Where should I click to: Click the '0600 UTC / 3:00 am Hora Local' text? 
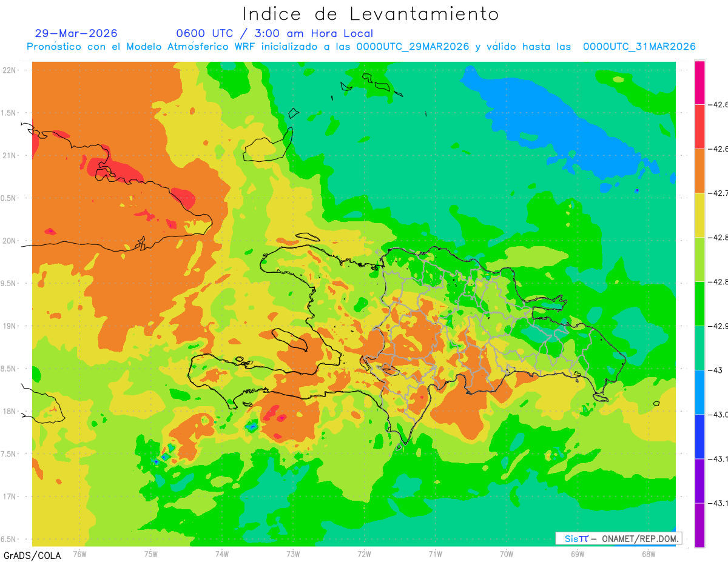click(275, 33)
